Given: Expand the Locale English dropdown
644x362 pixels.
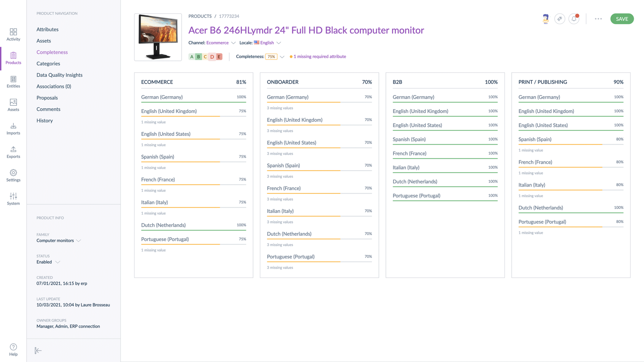Looking at the screenshot, I should tap(279, 43).
